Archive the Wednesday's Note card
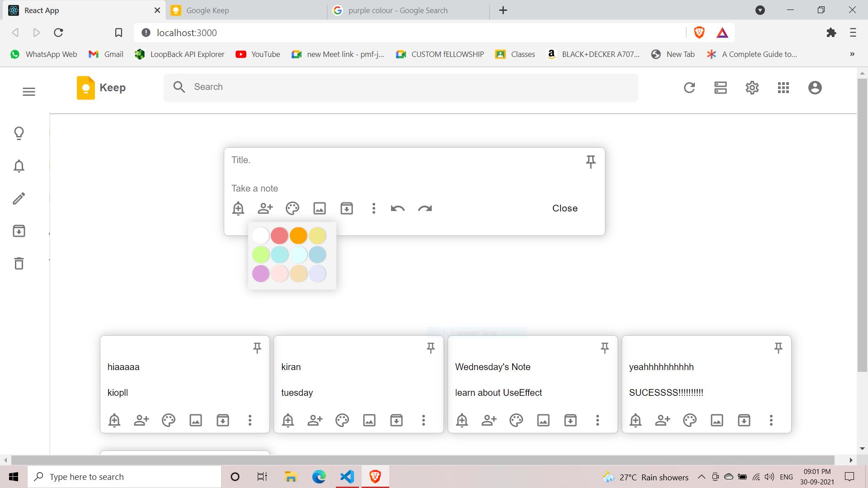 (571, 420)
